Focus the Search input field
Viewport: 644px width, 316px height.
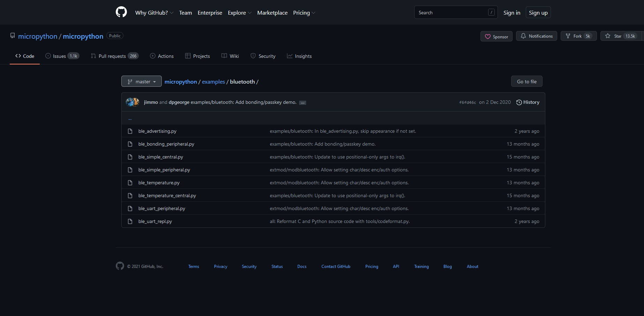pos(456,13)
